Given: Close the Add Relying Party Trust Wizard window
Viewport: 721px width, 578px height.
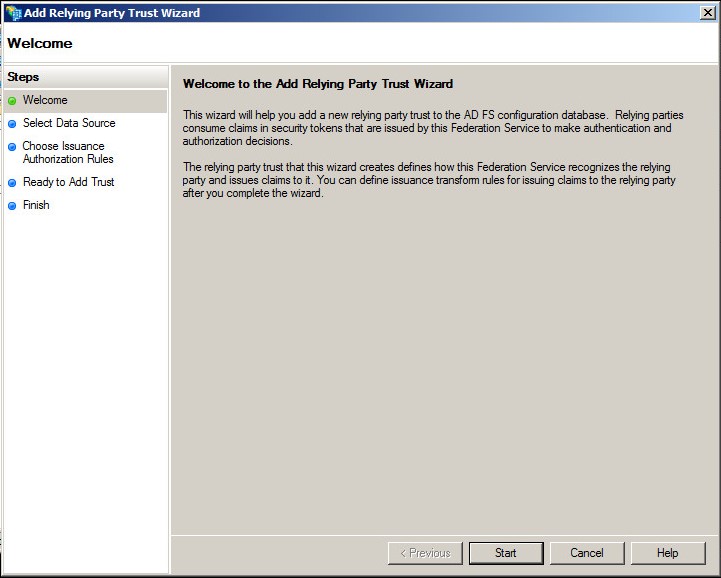Looking at the screenshot, I should 708,12.
